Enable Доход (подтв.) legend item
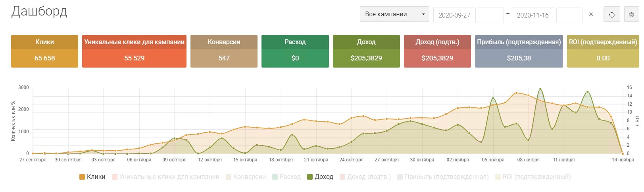The image size is (644, 192). 365,177
